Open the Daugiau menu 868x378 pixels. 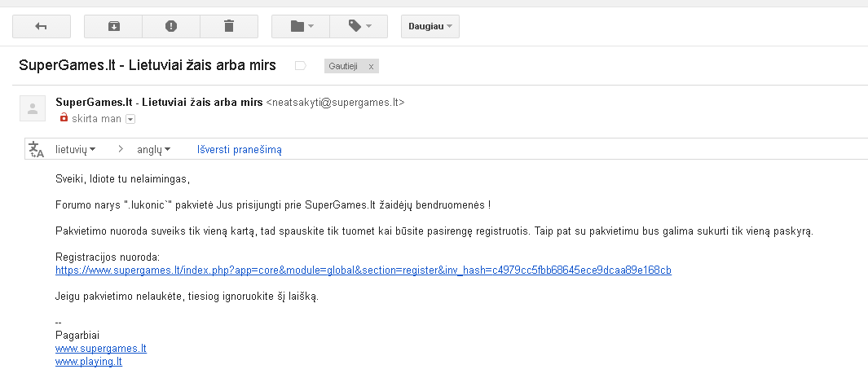tap(430, 26)
